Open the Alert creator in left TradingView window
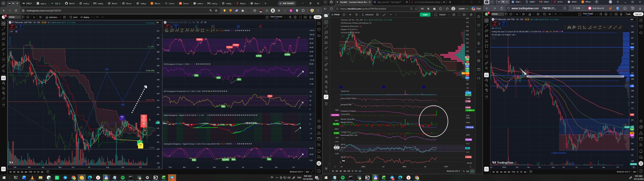This screenshot has height=181, width=644. coord(73,17)
